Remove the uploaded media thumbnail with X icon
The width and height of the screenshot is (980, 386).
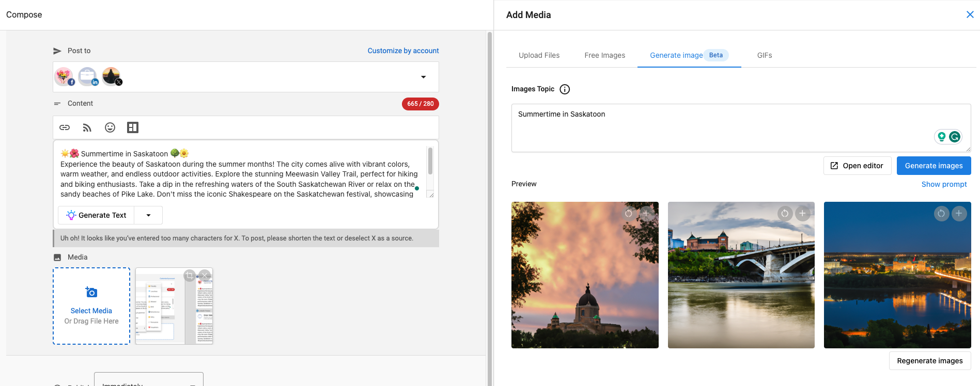tap(205, 276)
